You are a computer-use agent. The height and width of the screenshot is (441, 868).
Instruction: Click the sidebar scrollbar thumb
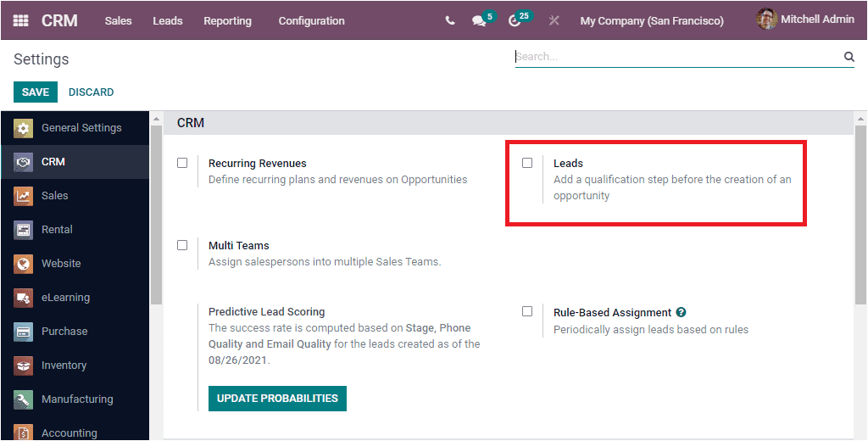point(156,215)
